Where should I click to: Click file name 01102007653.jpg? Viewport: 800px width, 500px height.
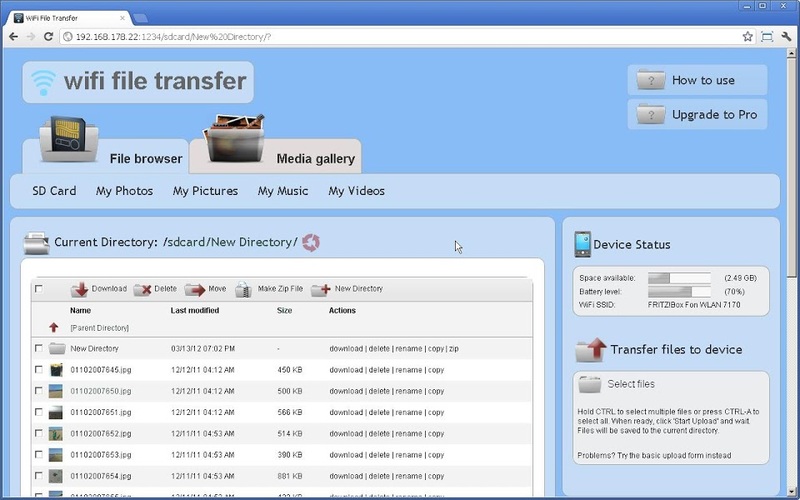coord(101,455)
